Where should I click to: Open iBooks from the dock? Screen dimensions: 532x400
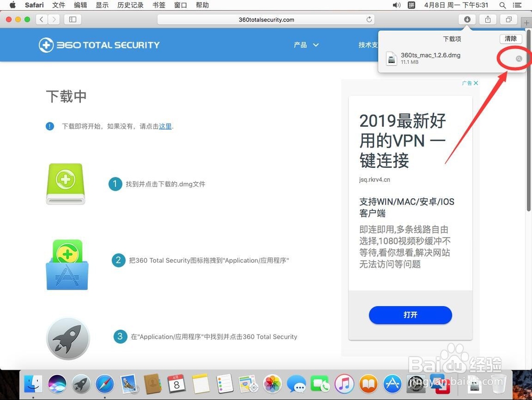pos(368,383)
